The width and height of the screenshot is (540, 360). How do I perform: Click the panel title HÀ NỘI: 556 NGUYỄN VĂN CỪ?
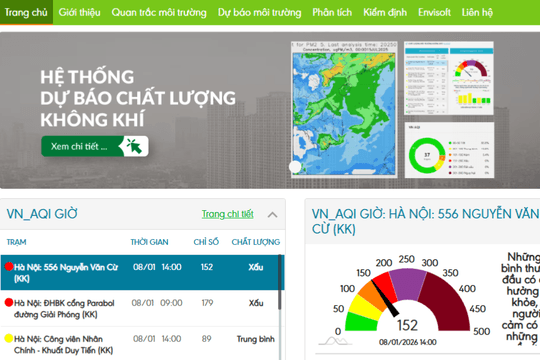click(426, 221)
